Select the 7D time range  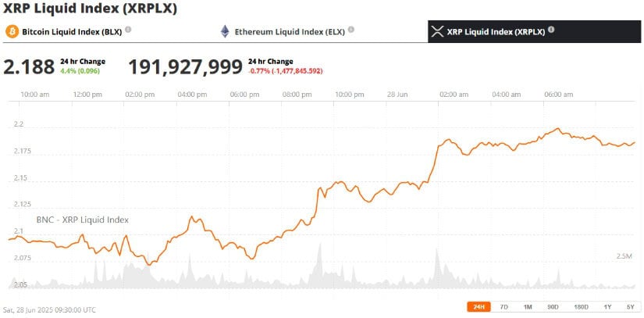[x=504, y=306]
